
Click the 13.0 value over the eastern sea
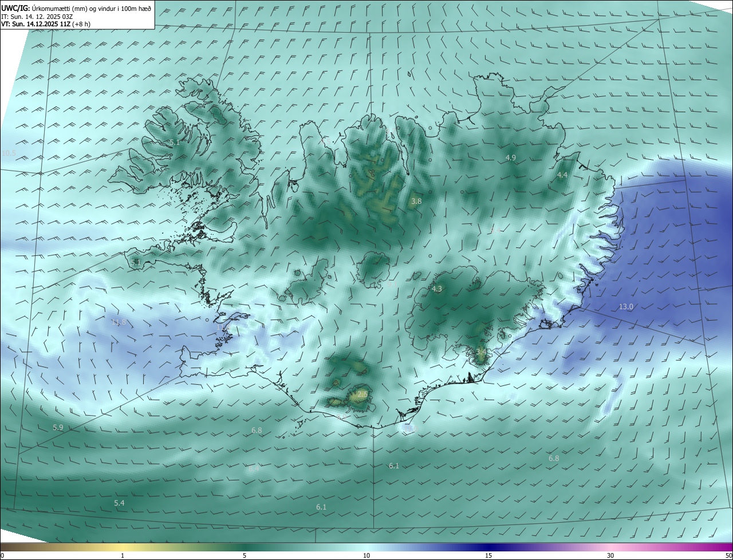626,307
